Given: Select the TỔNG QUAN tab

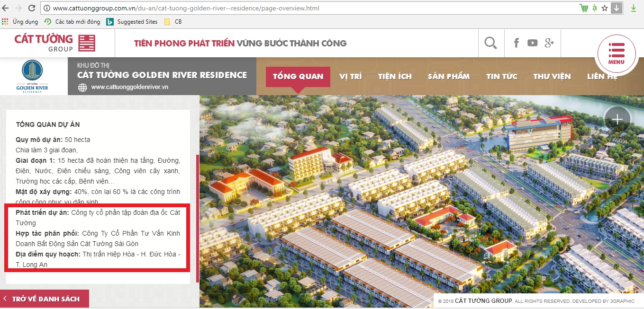Looking at the screenshot, I should point(298,77).
